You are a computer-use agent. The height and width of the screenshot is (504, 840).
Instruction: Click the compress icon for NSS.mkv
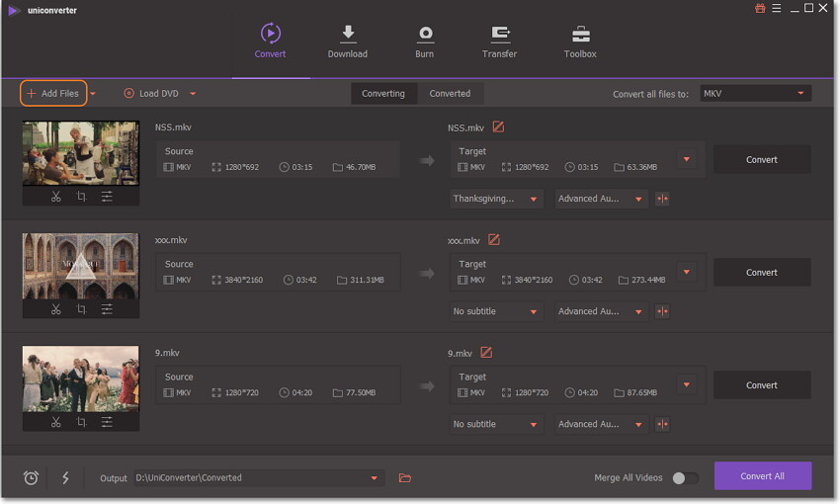coord(663,199)
